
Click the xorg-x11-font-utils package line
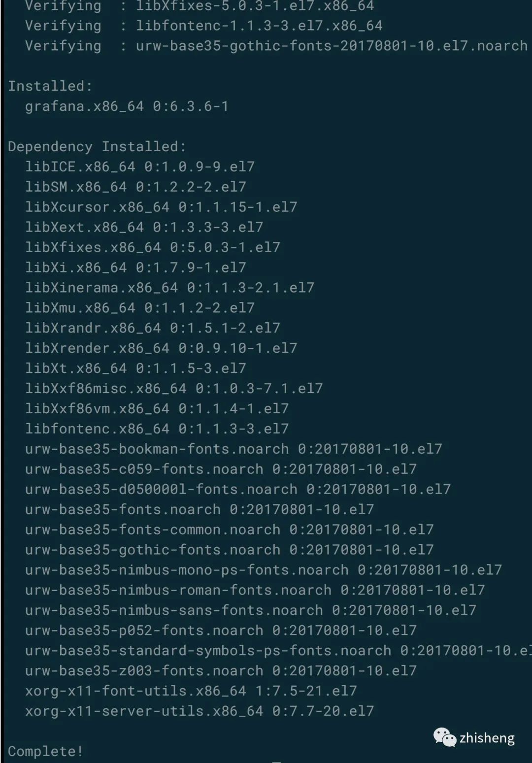[x=191, y=691]
